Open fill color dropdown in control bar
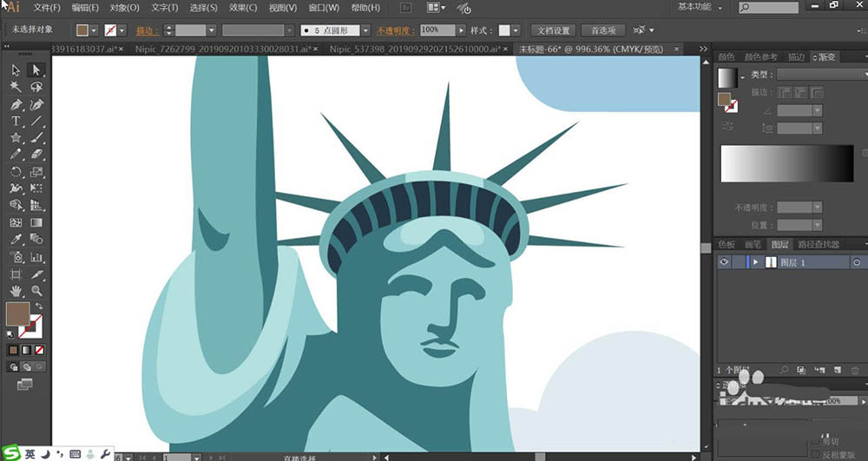 tap(94, 30)
